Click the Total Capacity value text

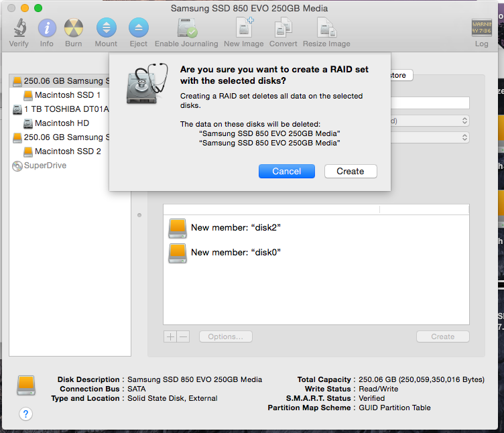pyautogui.click(x=422, y=379)
